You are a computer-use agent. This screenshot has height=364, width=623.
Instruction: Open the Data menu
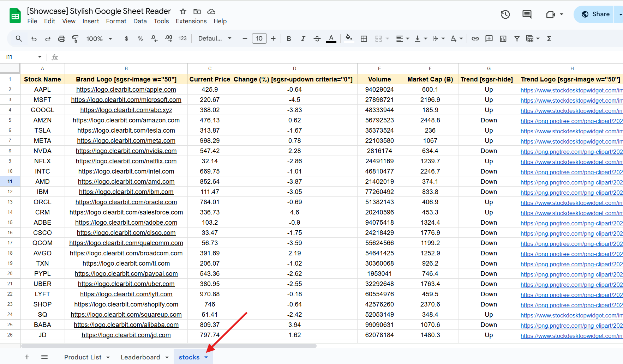[x=140, y=21]
